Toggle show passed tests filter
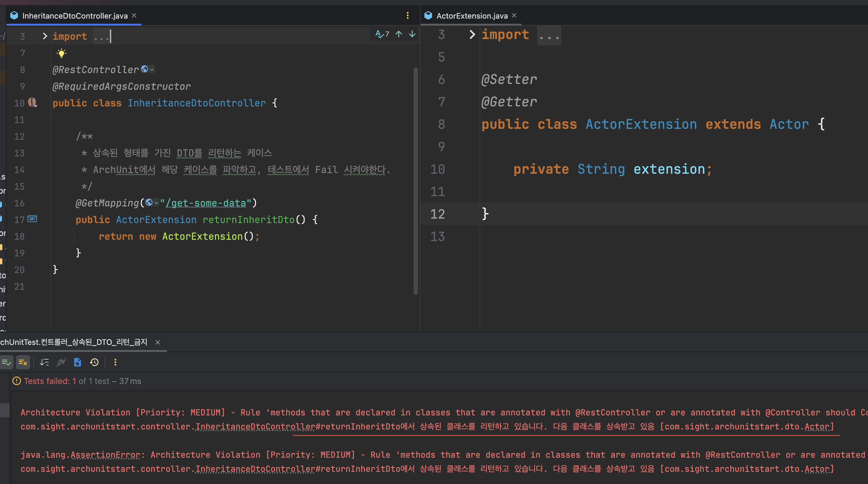 click(x=6, y=362)
